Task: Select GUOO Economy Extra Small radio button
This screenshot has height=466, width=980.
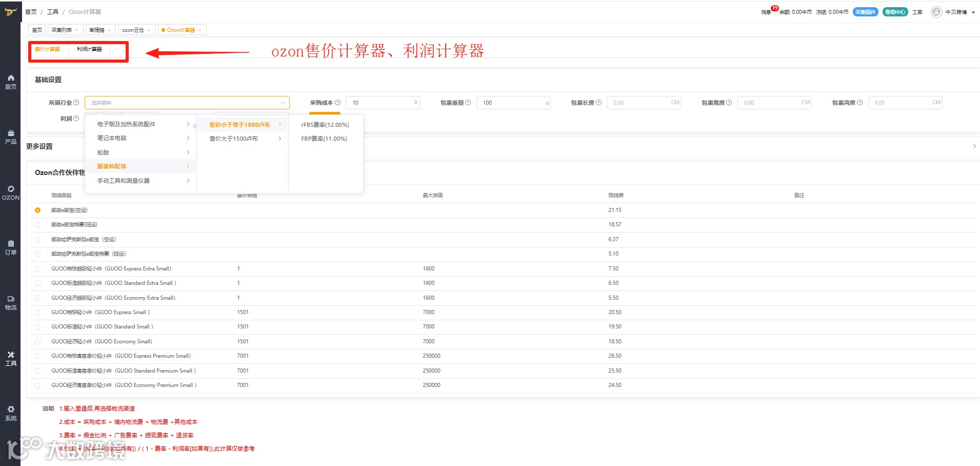Action: 38,298
